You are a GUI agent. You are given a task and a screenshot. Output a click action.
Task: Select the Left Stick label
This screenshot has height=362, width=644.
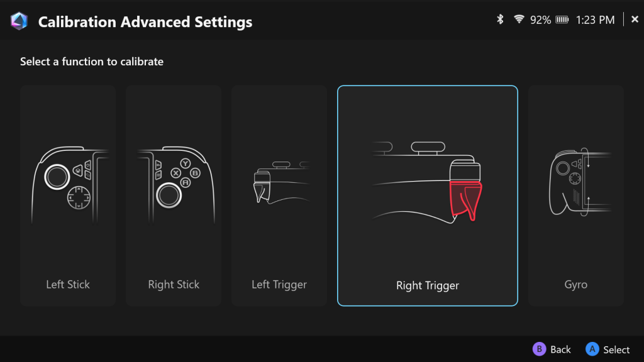(68, 285)
